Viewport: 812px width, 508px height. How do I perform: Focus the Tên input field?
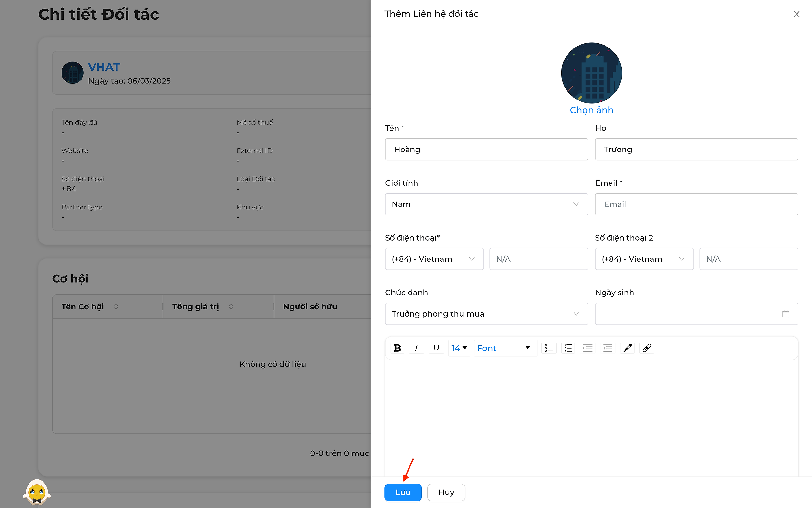486,150
